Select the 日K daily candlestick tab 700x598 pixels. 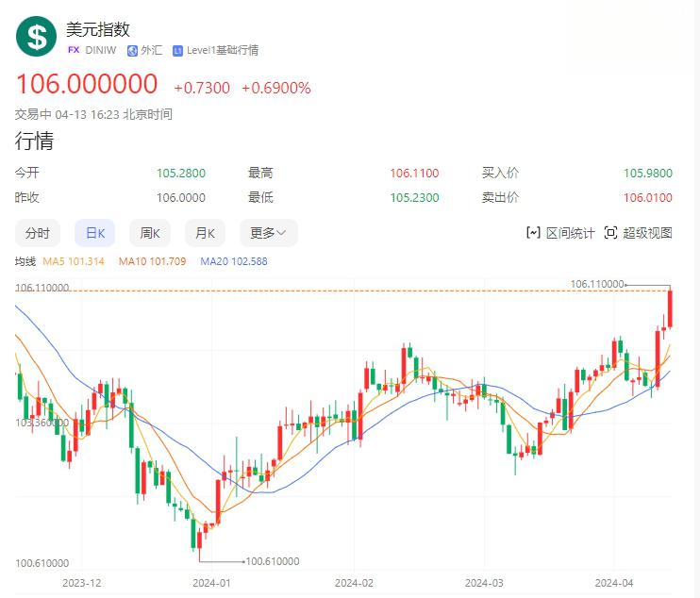pos(94,233)
